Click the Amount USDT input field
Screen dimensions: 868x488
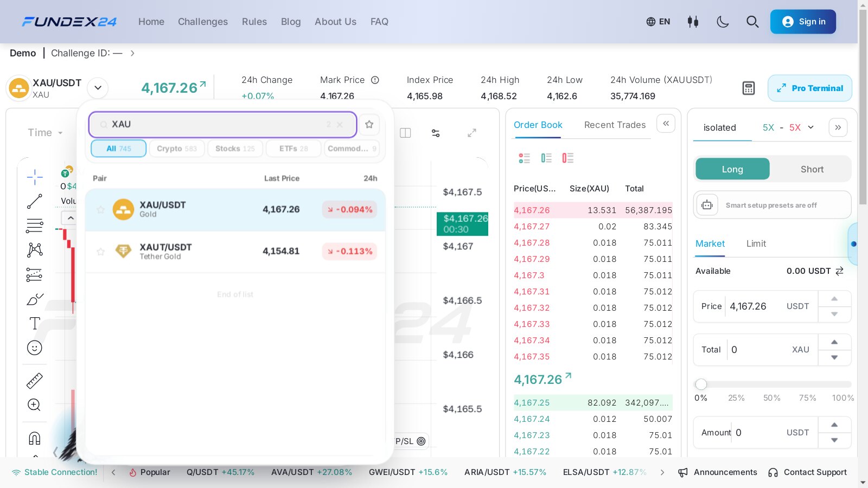tap(756, 433)
